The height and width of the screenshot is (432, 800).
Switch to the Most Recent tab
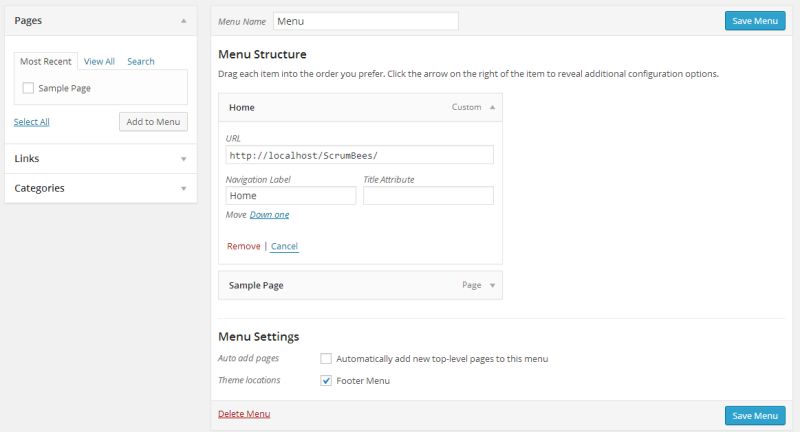(46, 61)
